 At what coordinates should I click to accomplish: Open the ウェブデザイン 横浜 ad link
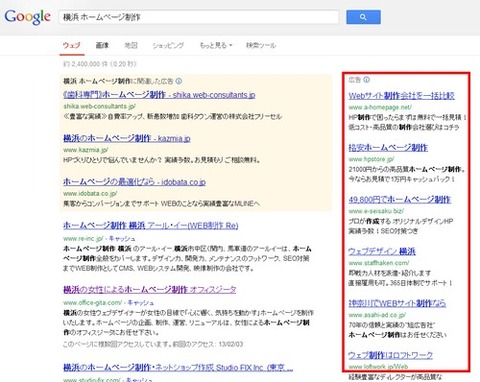coord(382,251)
